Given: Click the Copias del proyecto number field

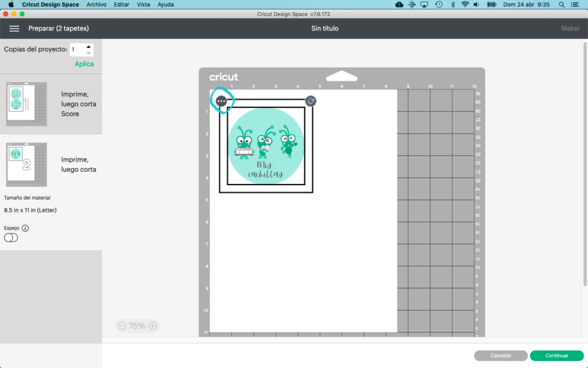Looking at the screenshot, I should (78, 49).
